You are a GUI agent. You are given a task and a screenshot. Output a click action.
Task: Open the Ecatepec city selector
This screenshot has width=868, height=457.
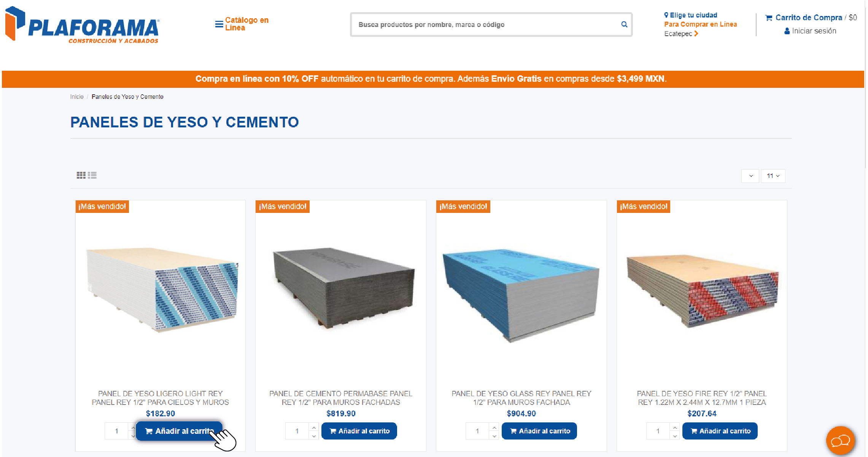pos(681,33)
